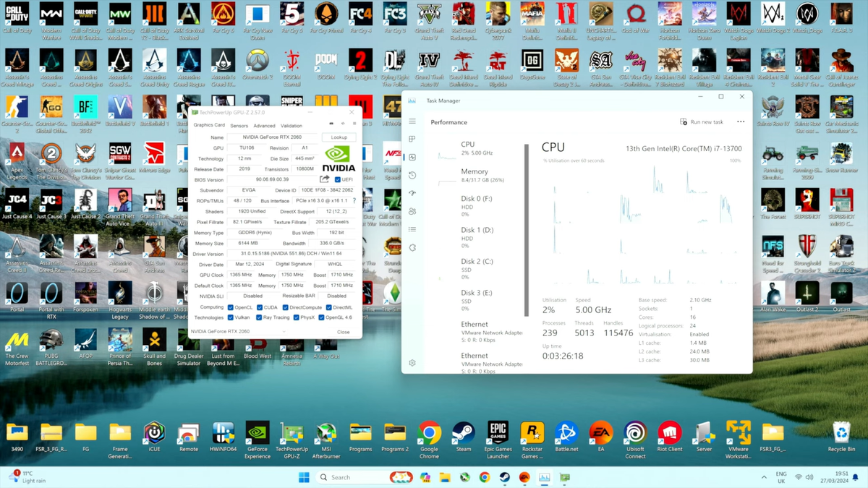868x488 pixels.
Task: Click Lookup button in GPU-Z
Action: click(x=339, y=137)
